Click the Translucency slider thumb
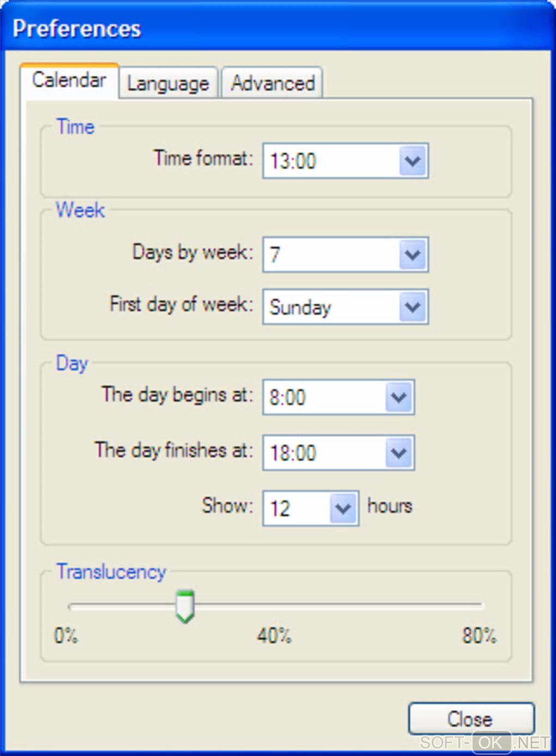This screenshot has height=756, width=556. (185, 606)
